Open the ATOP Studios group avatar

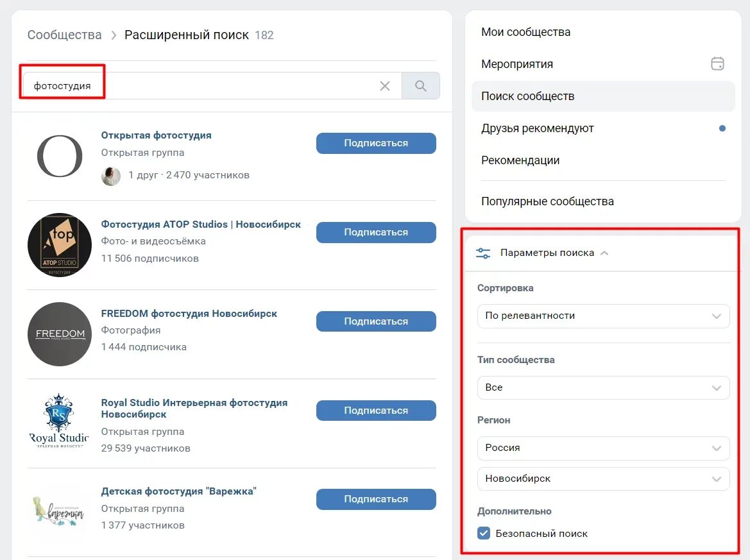coord(60,245)
